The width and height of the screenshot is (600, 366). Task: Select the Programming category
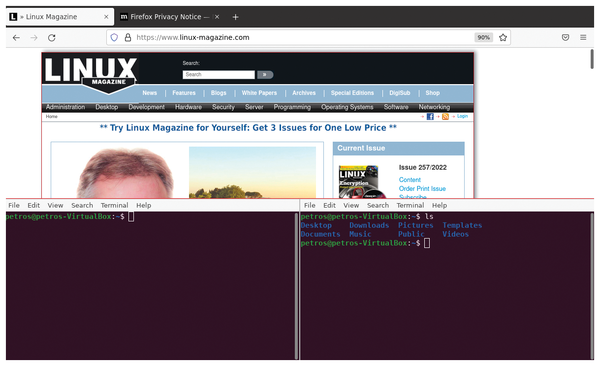(x=292, y=107)
